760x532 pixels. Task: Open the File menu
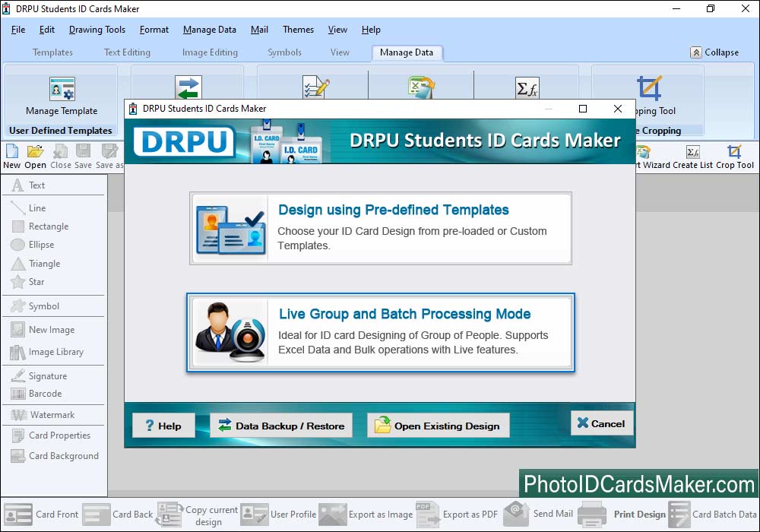(18, 30)
